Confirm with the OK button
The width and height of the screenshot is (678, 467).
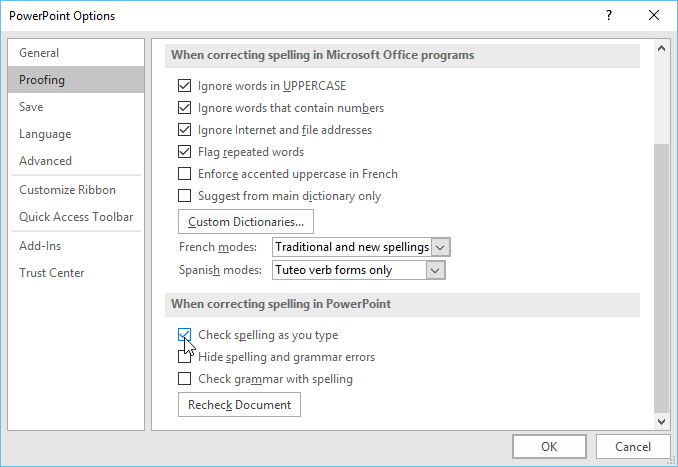tap(549, 447)
